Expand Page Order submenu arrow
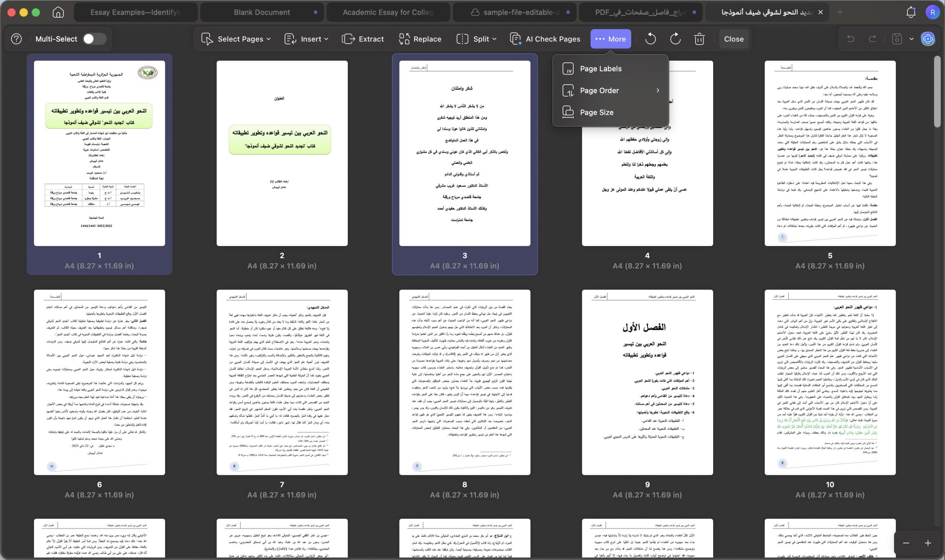Viewport: 945px width, 560px height. pos(658,90)
